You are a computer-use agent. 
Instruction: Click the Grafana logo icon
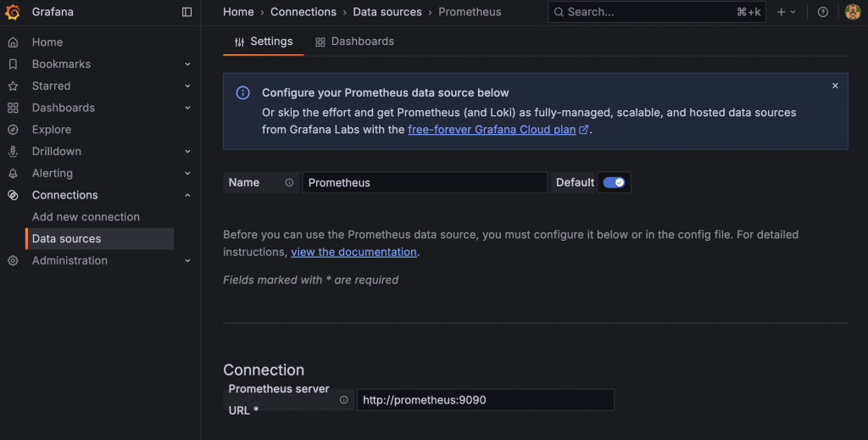(13, 12)
